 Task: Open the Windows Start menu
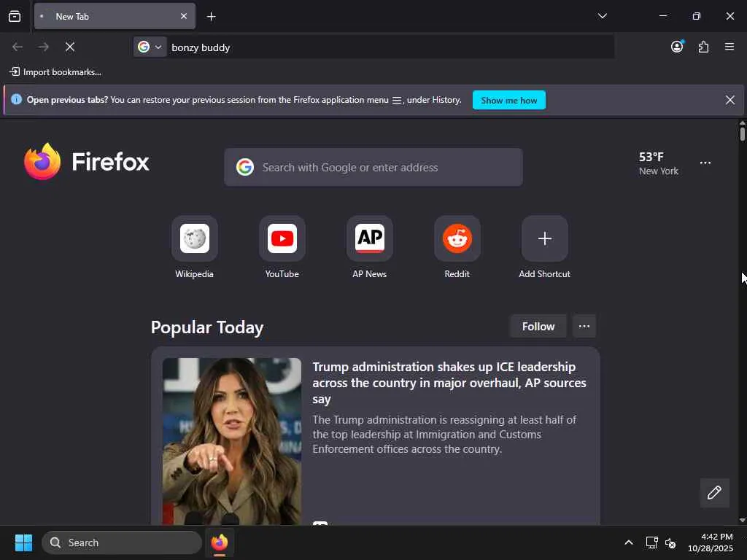tap(23, 542)
